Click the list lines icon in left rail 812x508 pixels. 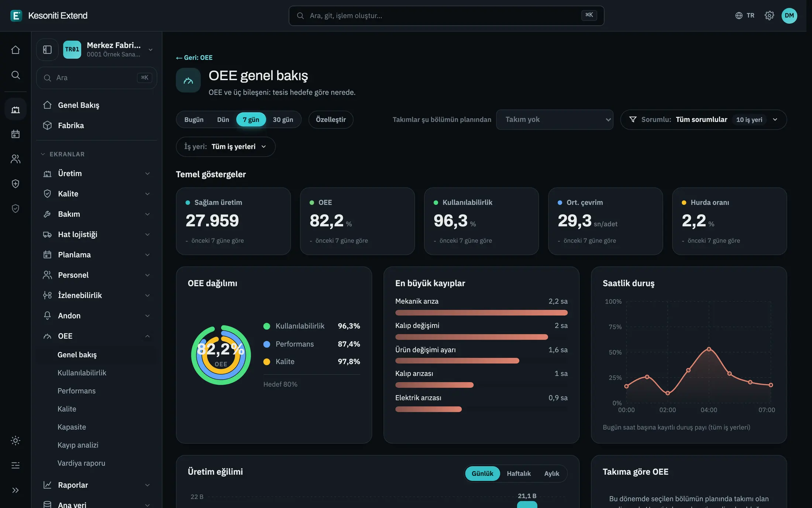(16, 465)
